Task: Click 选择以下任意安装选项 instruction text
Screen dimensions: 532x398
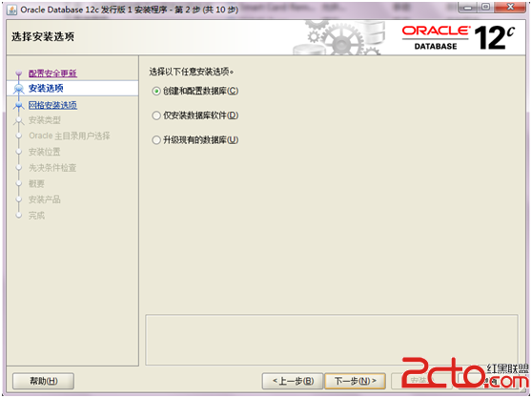Action: pos(192,72)
